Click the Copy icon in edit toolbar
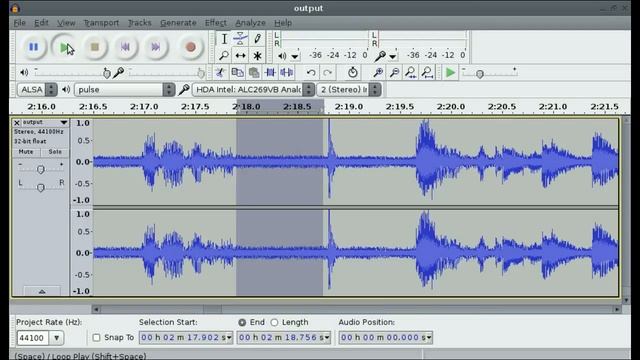The height and width of the screenshot is (360, 640). click(237, 73)
